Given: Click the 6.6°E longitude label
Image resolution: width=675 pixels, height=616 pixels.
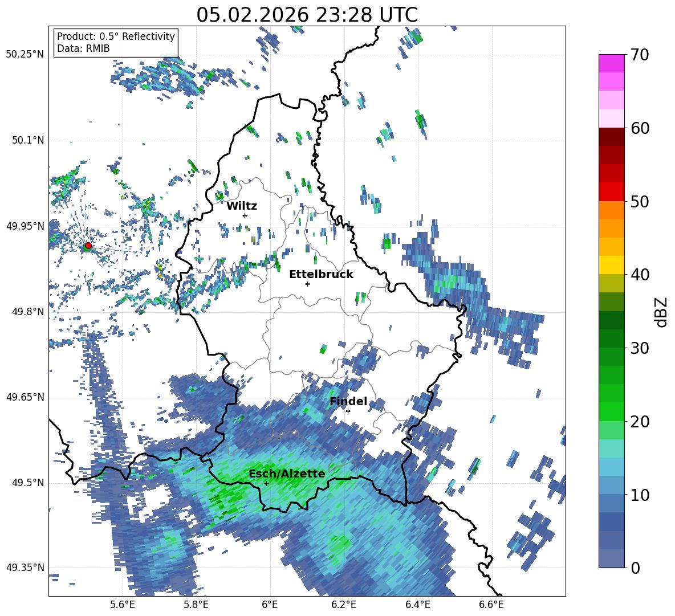Looking at the screenshot, I should tap(491, 605).
